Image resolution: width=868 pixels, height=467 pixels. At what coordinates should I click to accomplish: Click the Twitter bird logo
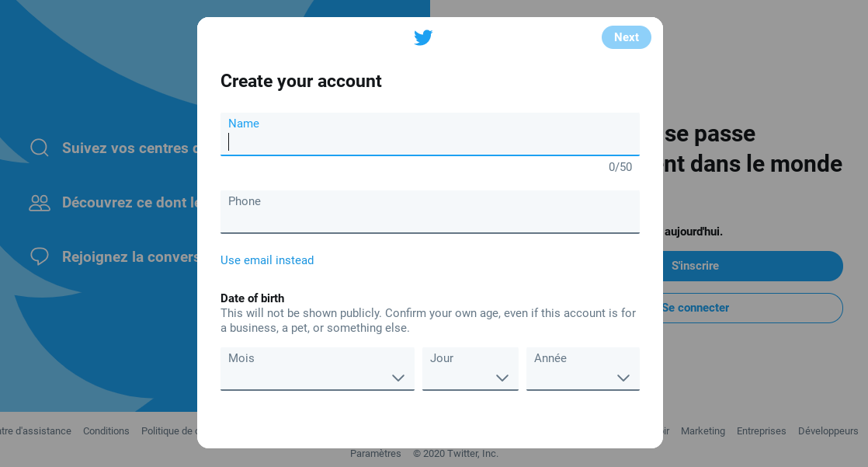pos(423,37)
